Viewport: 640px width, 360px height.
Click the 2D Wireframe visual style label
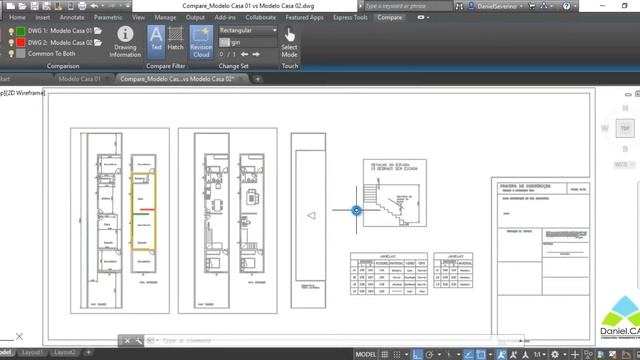(24, 93)
